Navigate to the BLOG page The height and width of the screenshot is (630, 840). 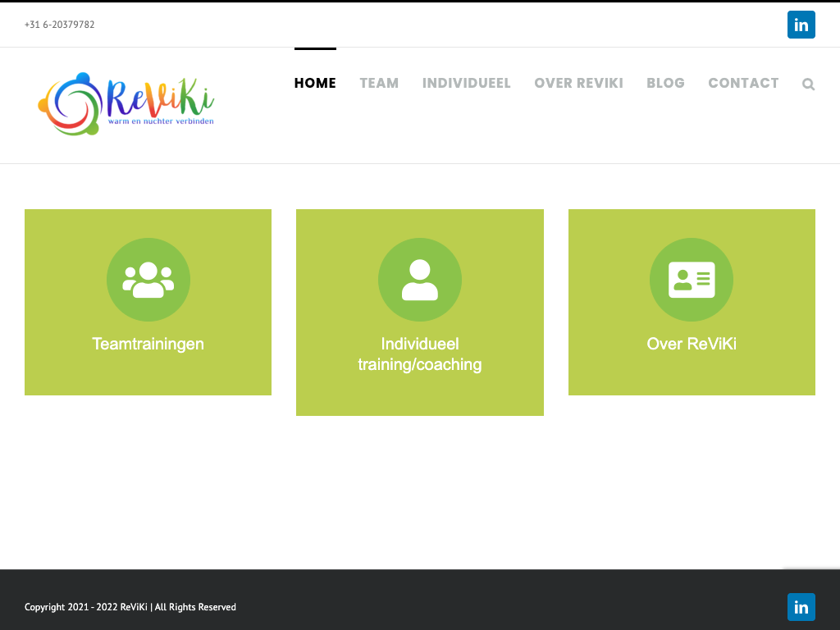[x=665, y=83]
